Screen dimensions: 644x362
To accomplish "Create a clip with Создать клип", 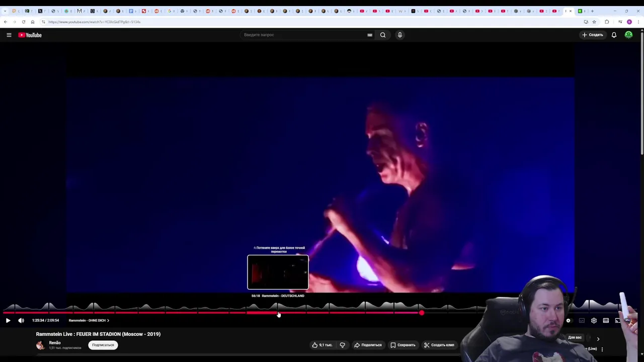I will (439, 345).
